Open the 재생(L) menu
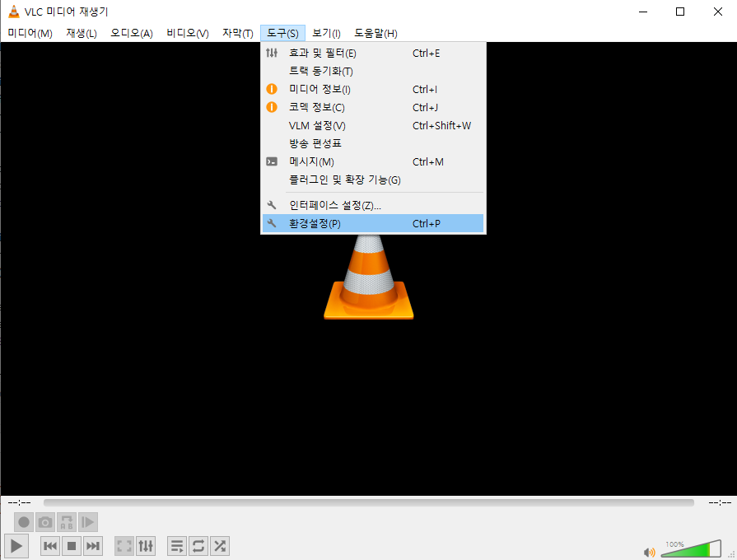The height and width of the screenshot is (560, 737). click(x=82, y=34)
